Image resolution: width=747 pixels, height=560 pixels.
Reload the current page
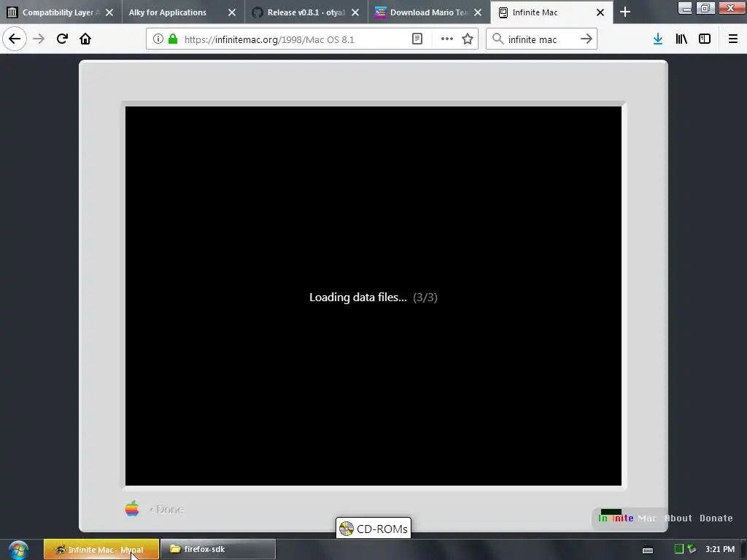click(62, 39)
